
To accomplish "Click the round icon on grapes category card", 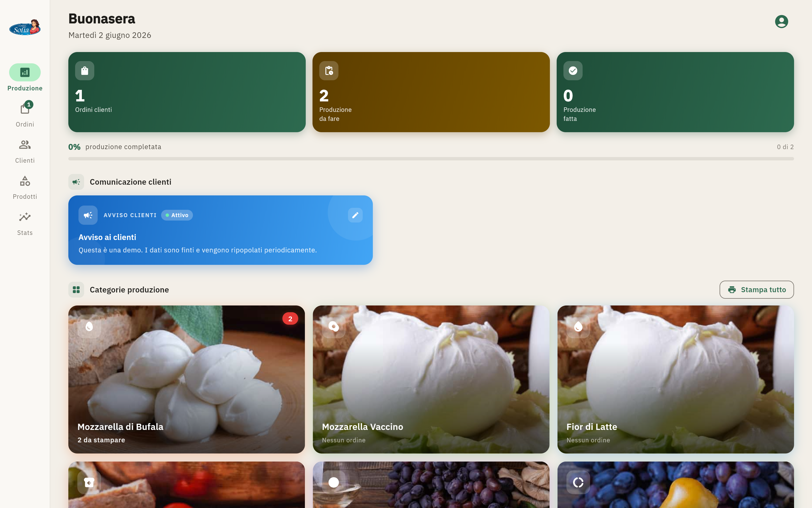I will click(333, 482).
